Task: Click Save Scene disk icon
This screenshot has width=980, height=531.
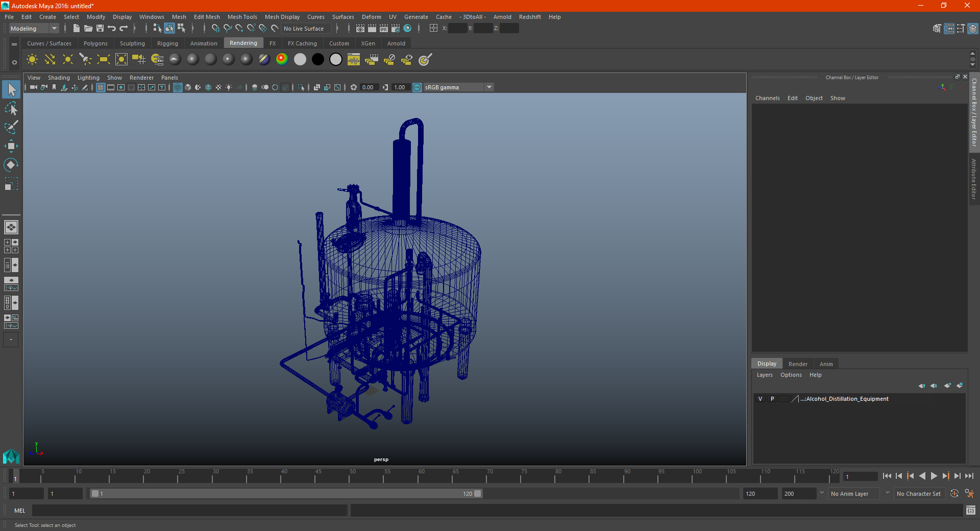Action: pos(100,29)
